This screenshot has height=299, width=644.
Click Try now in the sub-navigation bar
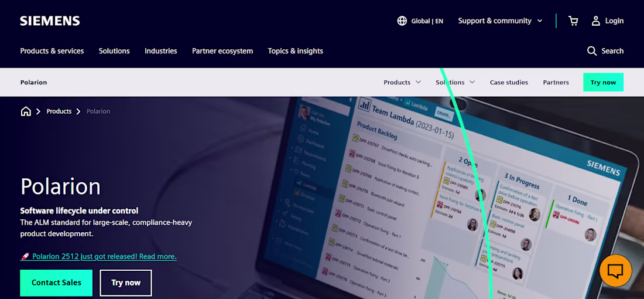604,82
